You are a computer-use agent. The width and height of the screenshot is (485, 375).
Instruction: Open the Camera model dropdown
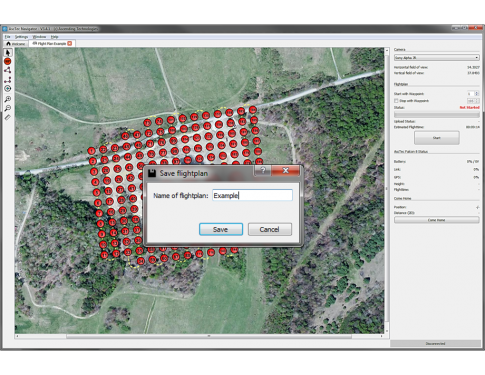[x=437, y=58]
